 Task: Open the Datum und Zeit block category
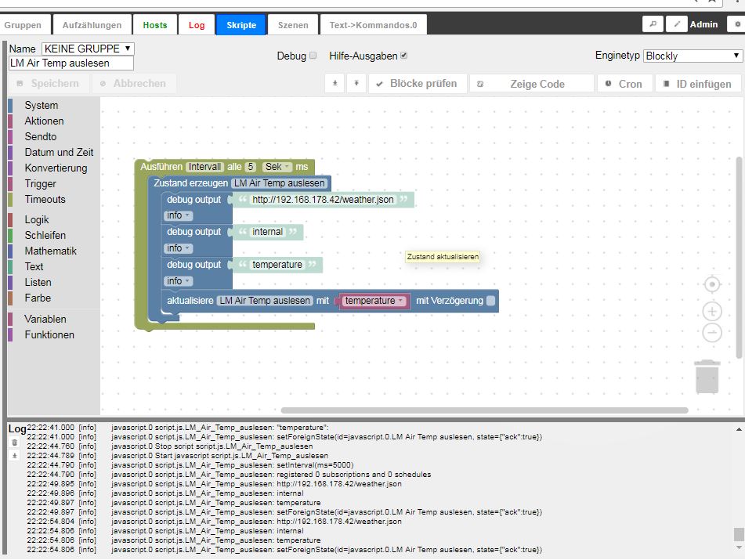coord(59,153)
